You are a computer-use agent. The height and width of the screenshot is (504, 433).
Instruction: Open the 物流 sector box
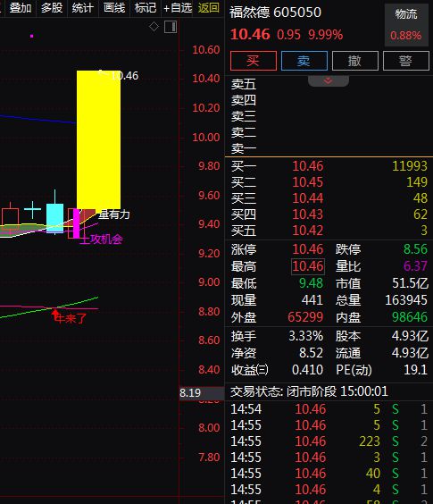click(406, 25)
